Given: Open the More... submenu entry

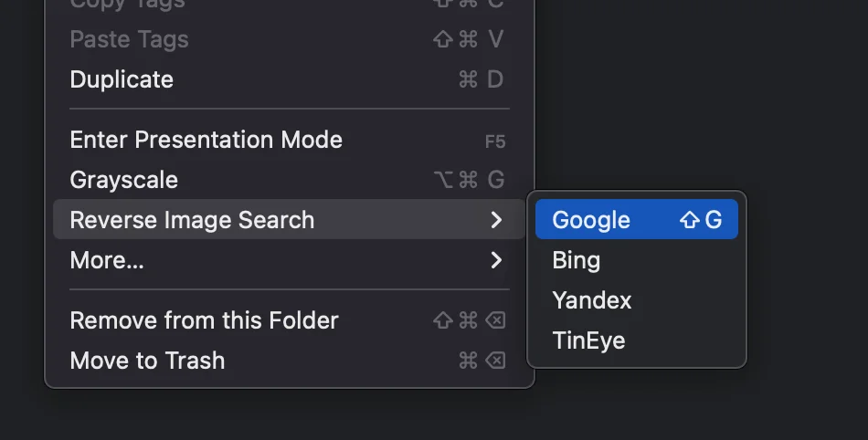Looking at the screenshot, I should tap(107, 260).
